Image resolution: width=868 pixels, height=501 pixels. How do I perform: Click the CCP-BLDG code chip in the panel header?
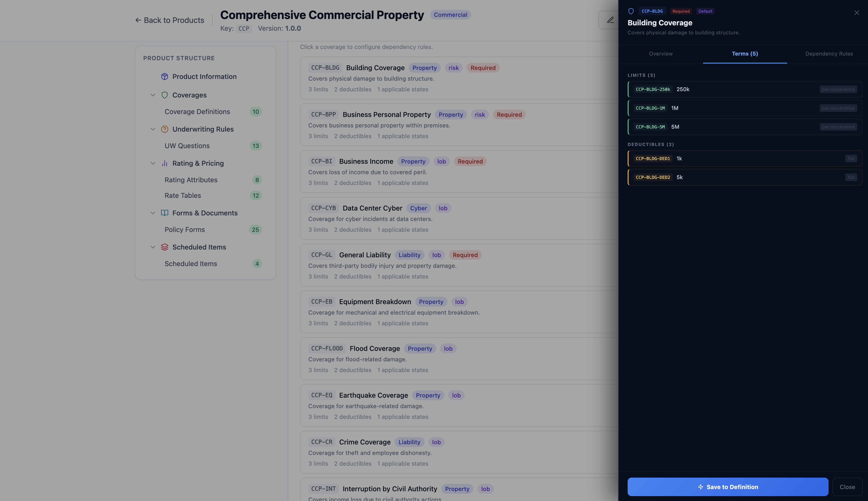pyautogui.click(x=652, y=11)
